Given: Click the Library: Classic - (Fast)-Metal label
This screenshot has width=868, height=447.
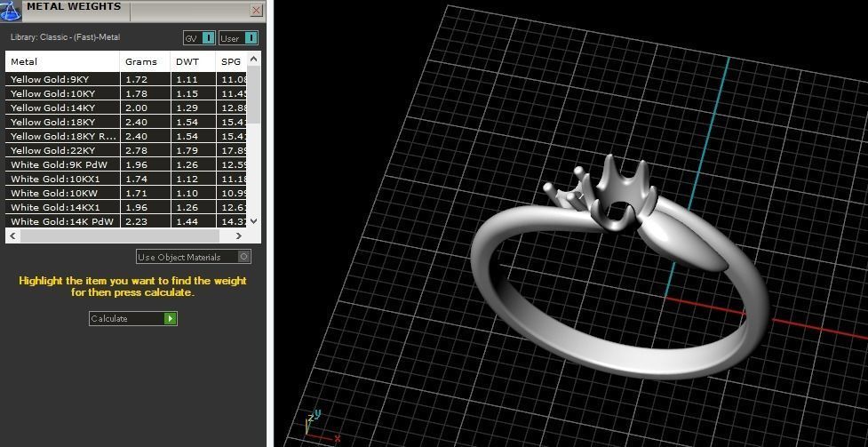Looking at the screenshot, I should pyautogui.click(x=66, y=37).
